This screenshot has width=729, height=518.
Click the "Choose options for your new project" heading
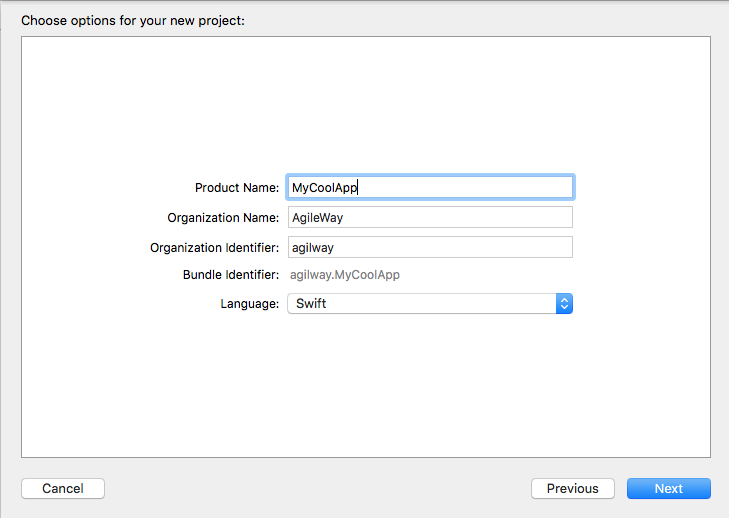pyautogui.click(x=133, y=20)
